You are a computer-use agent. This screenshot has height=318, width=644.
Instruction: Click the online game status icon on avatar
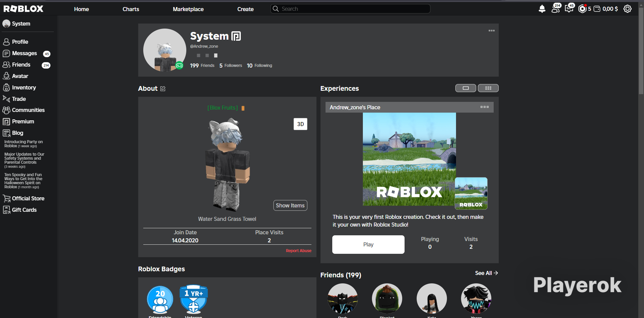click(x=180, y=66)
